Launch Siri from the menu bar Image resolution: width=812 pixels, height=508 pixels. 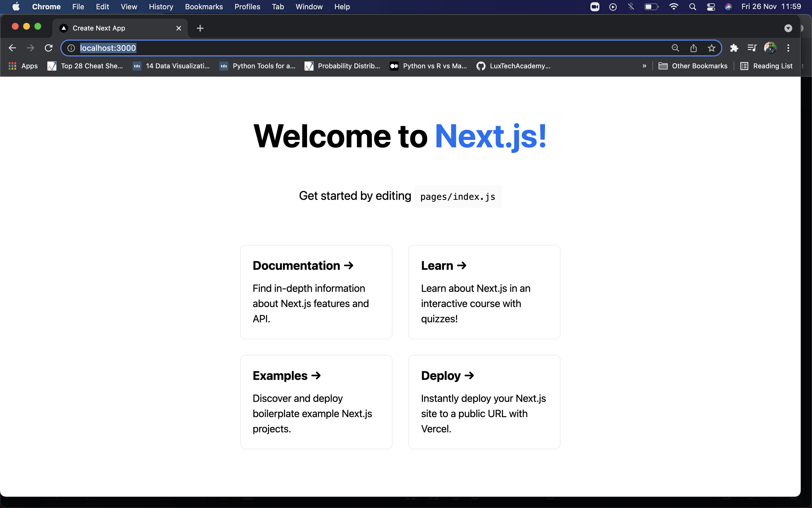[729, 7]
